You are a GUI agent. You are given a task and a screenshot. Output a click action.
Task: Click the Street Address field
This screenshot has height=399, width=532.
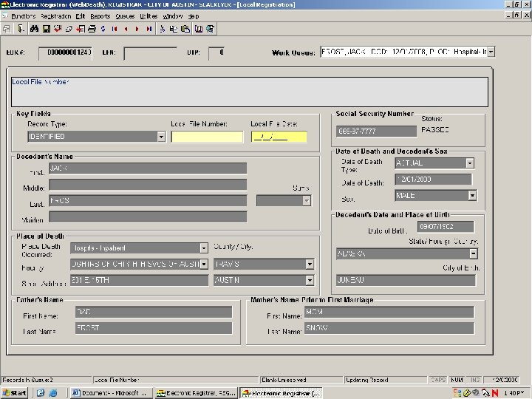coord(140,280)
